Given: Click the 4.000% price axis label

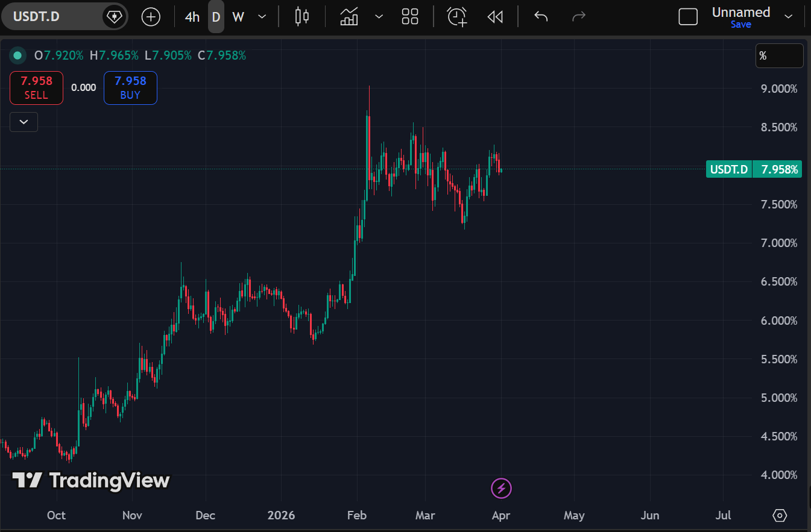Looking at the screenshot, I should pos(778,475).
